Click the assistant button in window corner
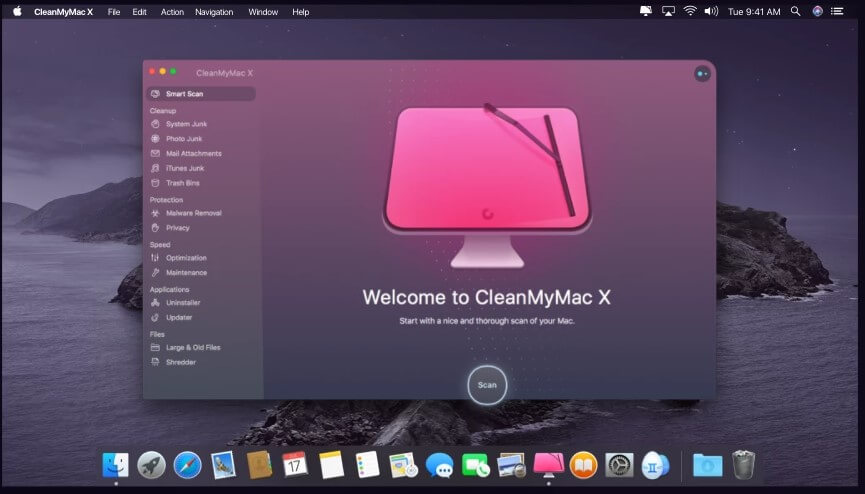This screenshot has width=865, height=494. [x=702, y=73]
